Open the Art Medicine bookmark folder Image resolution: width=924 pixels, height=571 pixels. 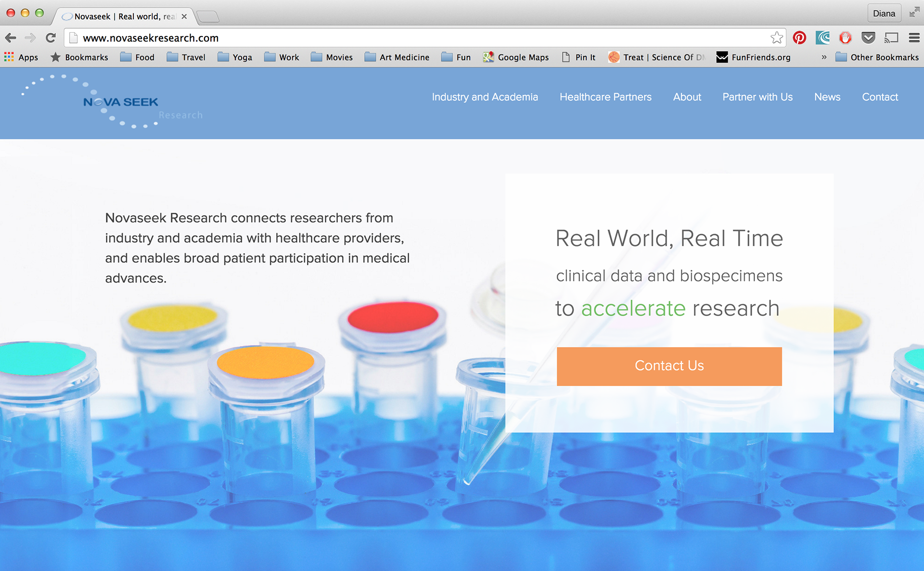click(x=397, y=57)
